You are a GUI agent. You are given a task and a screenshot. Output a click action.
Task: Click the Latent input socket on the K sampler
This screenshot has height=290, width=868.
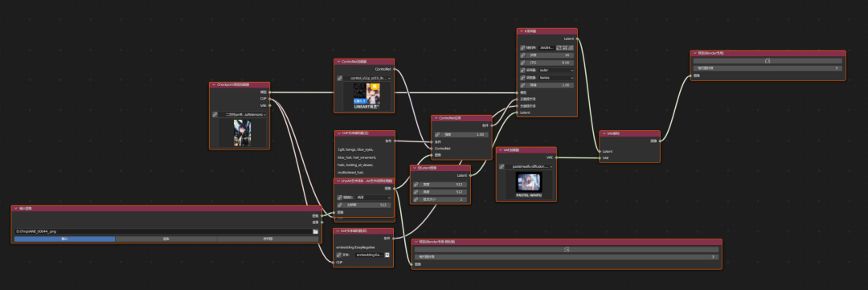tap(517, 112)
